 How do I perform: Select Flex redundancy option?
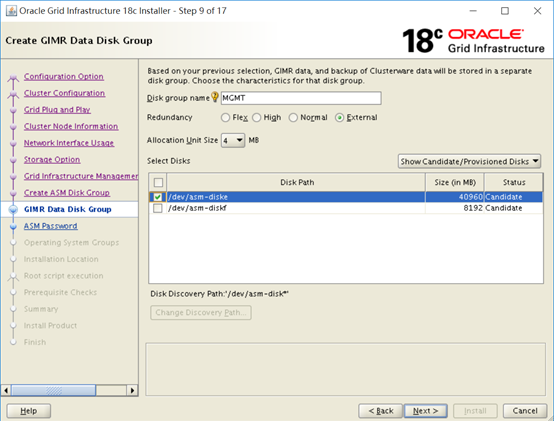225,118
